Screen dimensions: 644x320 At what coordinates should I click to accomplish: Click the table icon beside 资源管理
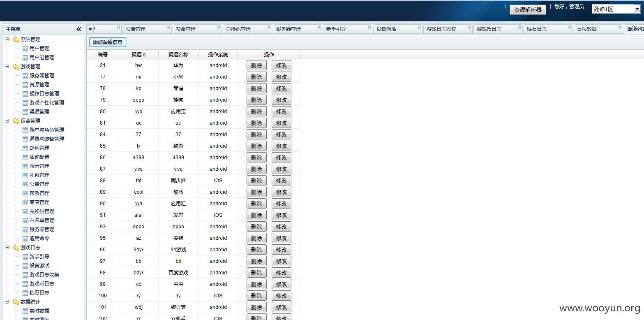pyautogui.click(x=25, y=85)
